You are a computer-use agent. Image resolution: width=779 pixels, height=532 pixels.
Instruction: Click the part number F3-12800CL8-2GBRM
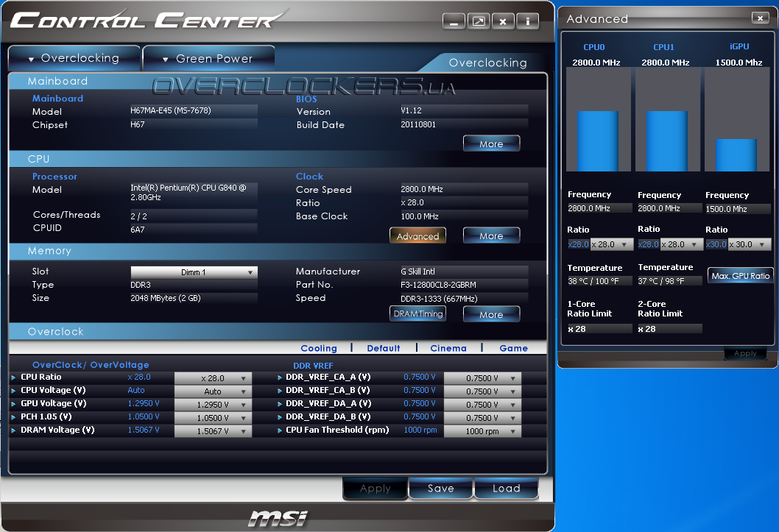tap(438, 285)
